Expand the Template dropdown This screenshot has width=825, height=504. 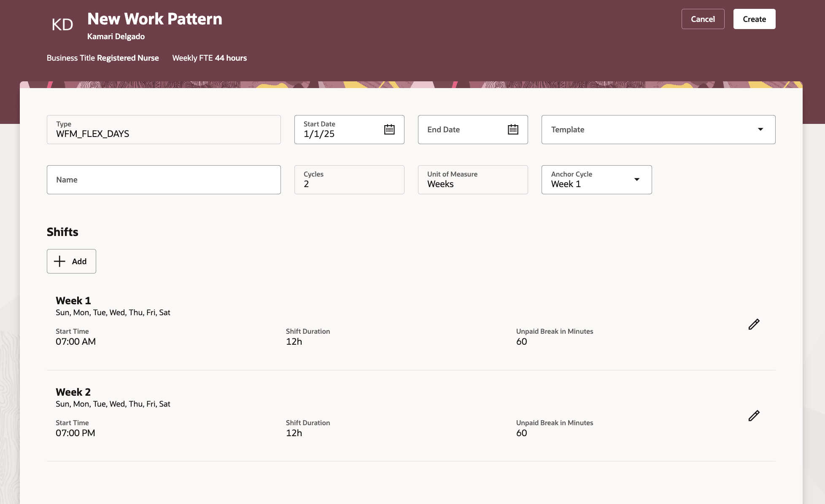coord(658,129)
